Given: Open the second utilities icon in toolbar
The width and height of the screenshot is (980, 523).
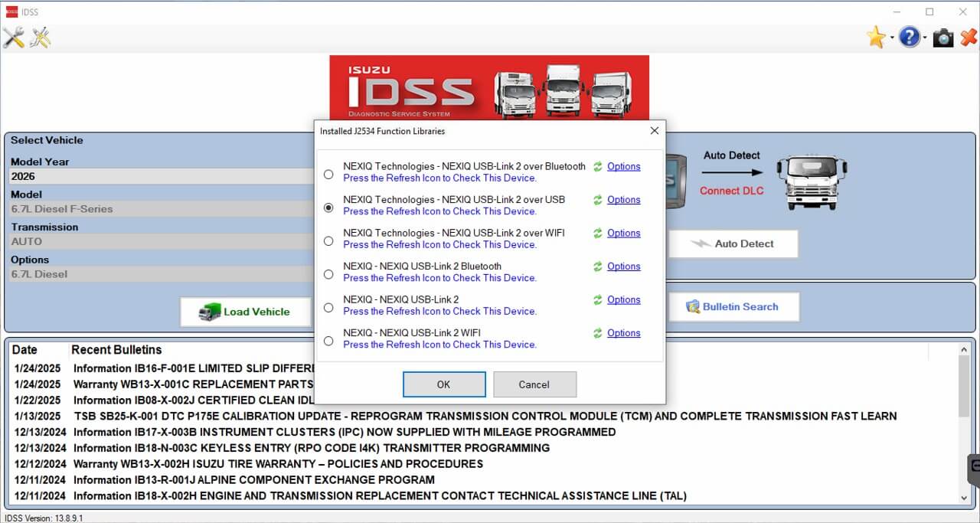Looking at the screenshot, I should 40,37.
